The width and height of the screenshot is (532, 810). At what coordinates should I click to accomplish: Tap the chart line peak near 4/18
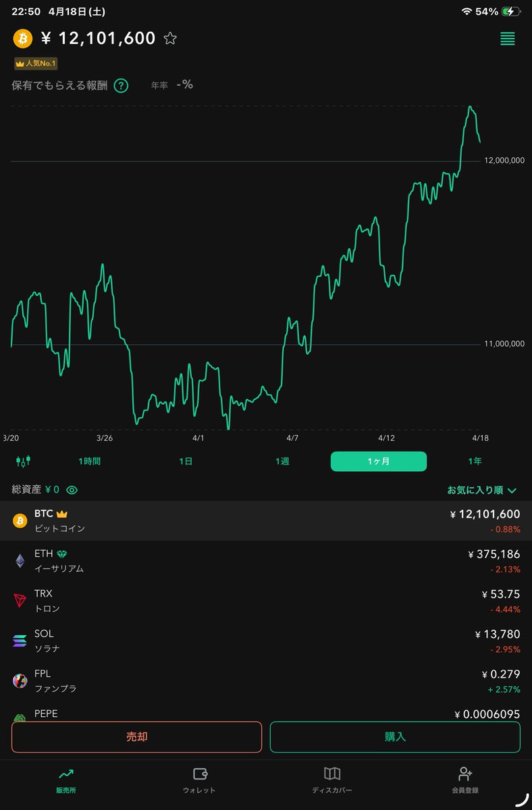click(470, 107)
